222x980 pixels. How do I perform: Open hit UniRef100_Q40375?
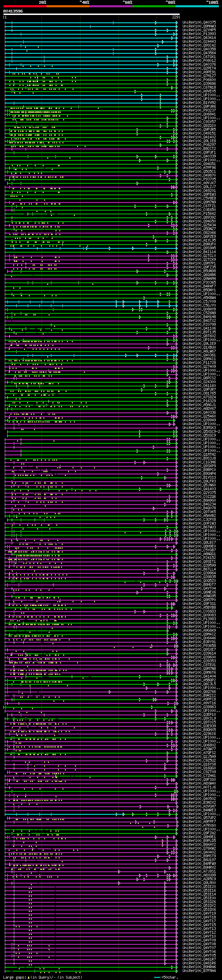click(x=199, y=23)
